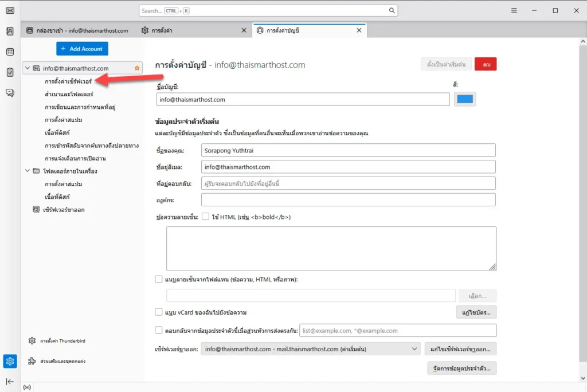
Task: Click the connection status icon in status bar
Action: pos(27,387)
